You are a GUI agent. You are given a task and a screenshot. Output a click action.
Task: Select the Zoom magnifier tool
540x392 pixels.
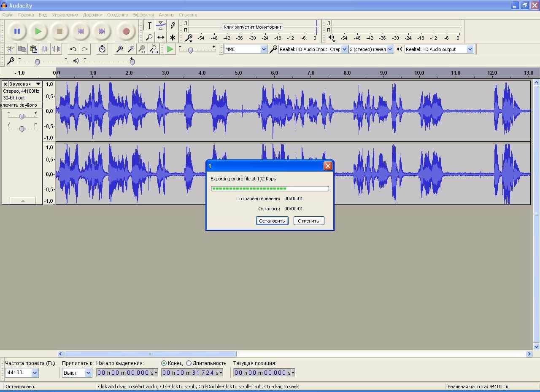[x=149, y=37]
